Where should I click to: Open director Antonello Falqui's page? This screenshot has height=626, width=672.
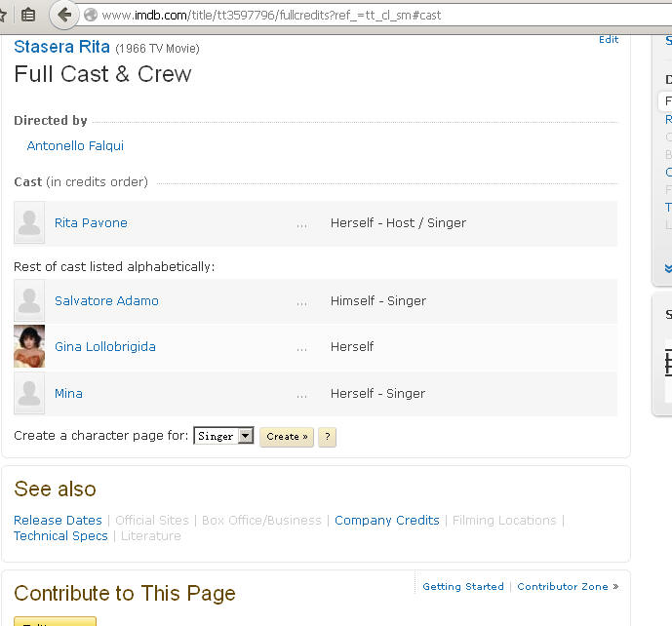point(75,145)
